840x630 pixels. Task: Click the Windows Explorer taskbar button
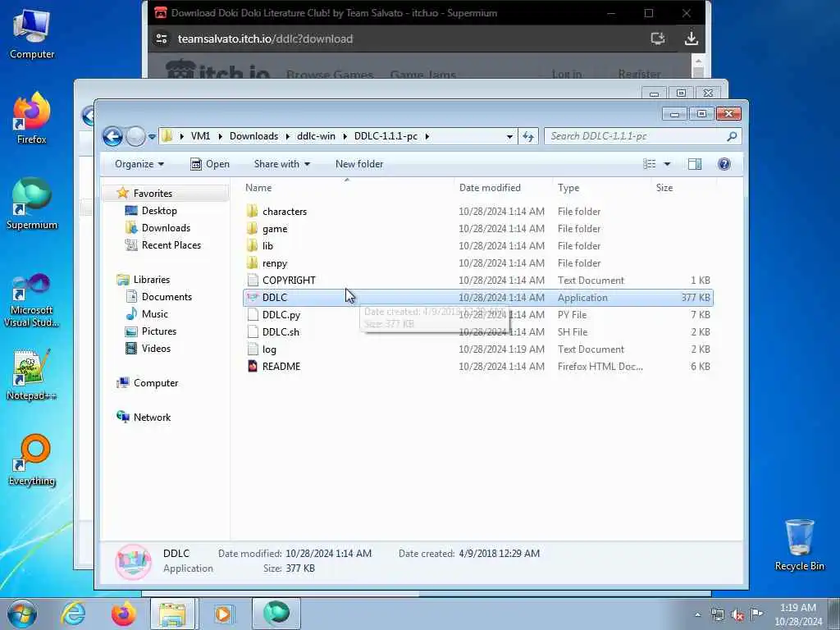click(x=172, y=614)
